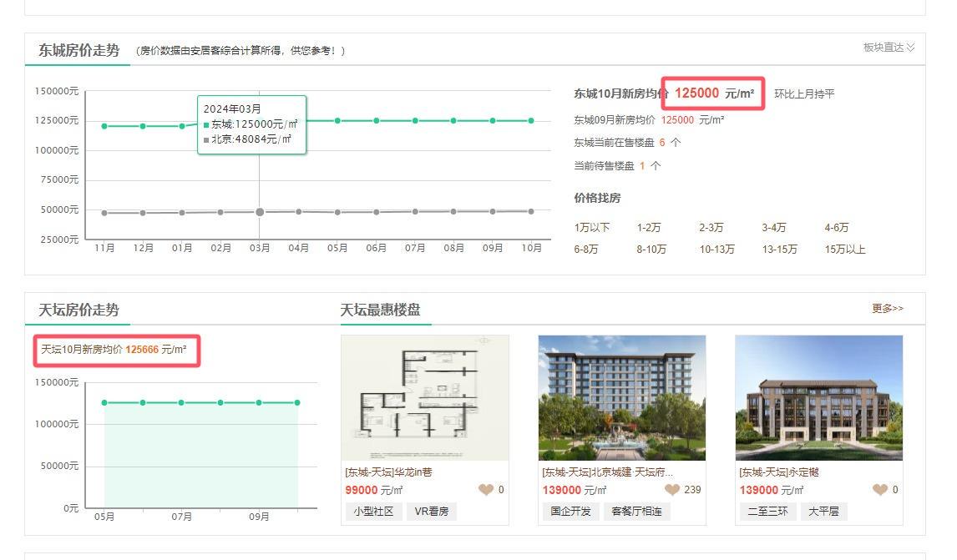957x560 pixels.
Task: Select the 15万以上 price range
Action: click(x=844, y=250)
